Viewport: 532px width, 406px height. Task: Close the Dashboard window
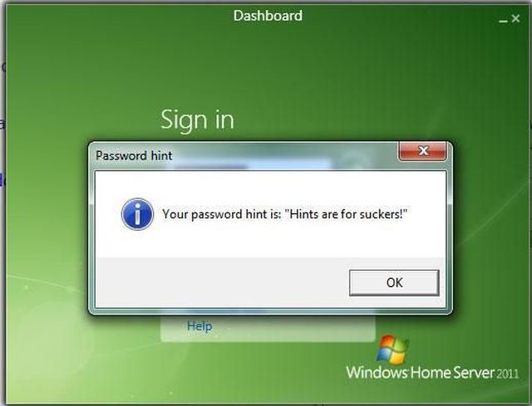tap(515, 18)
